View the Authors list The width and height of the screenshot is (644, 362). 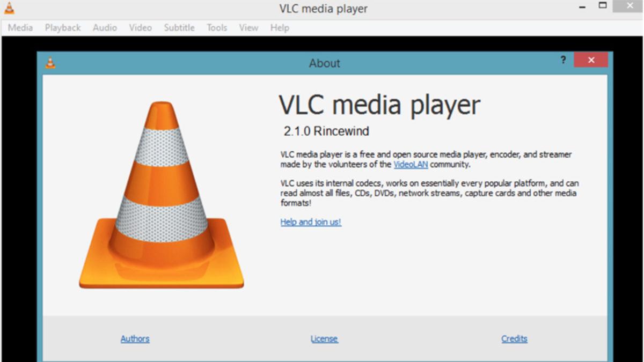[135, 338]
